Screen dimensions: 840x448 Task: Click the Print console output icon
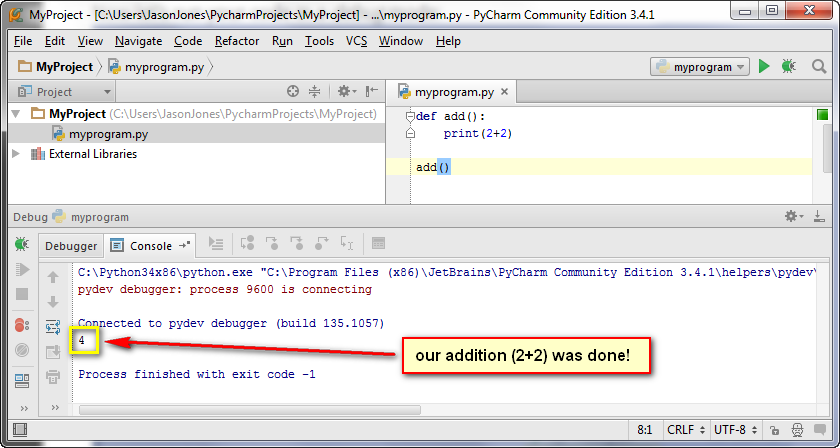(53, 376)
